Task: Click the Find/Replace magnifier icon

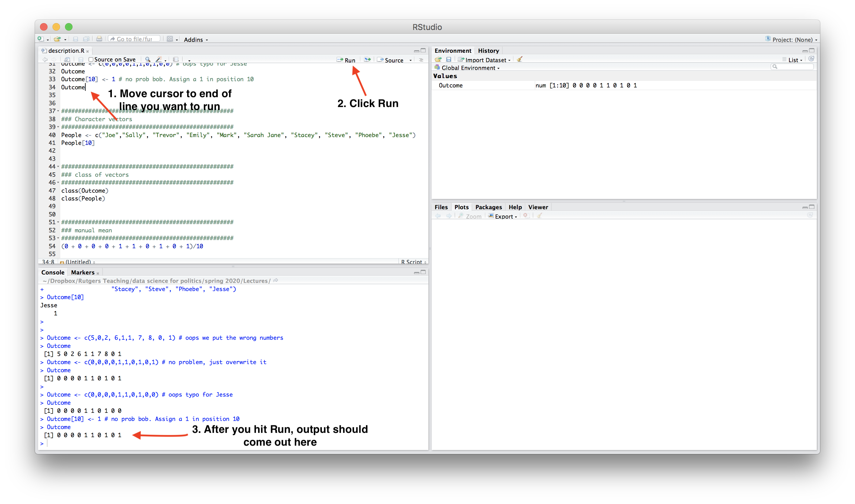Action: point(147,60)
